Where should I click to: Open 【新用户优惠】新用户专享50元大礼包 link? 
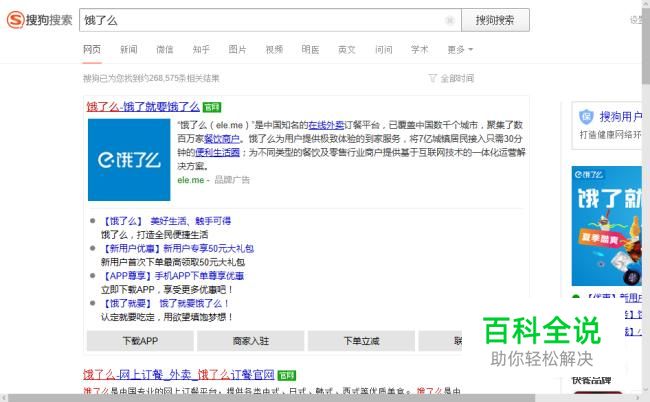point(177,248)
